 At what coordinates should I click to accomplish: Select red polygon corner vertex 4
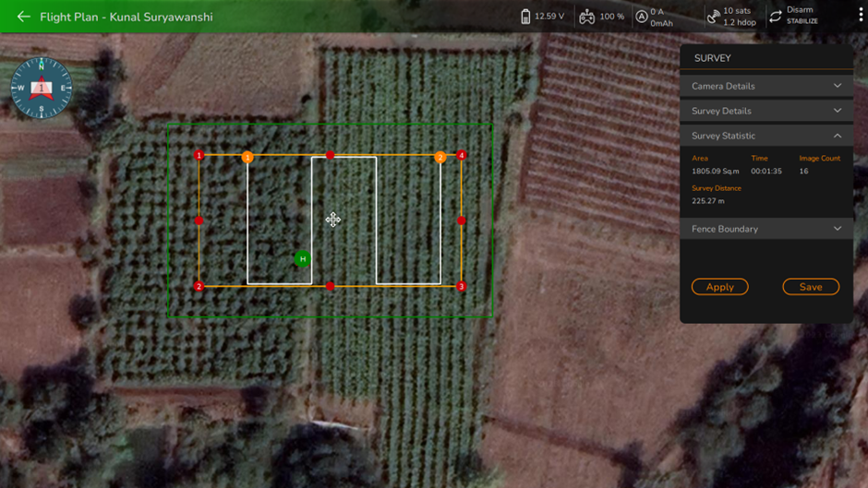(462, 155)
